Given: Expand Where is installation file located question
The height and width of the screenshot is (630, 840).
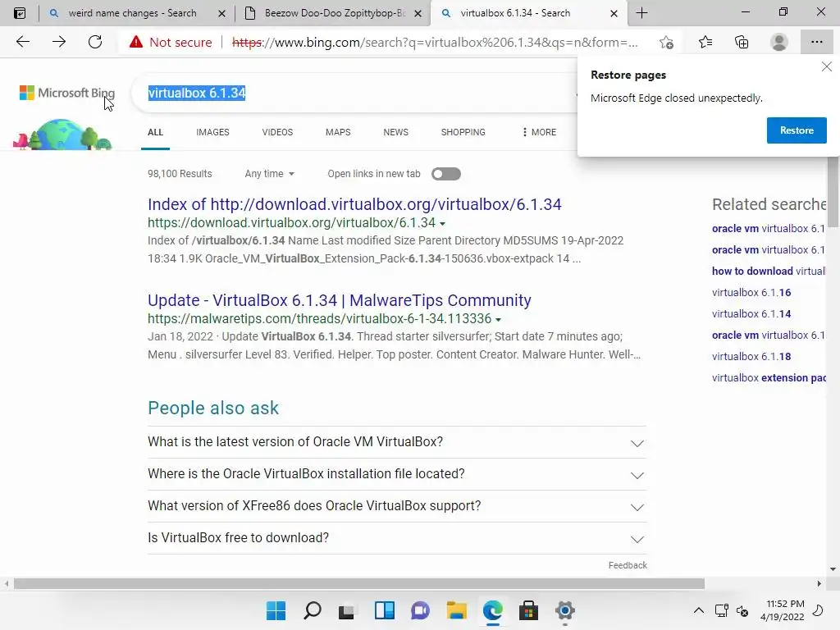Looking at the screenshot, I should coord(397,474).
